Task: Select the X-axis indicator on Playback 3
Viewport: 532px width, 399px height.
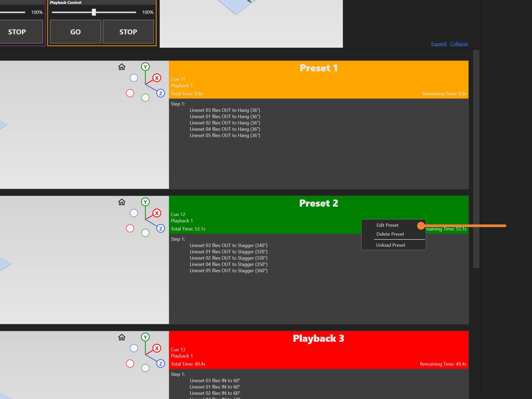Action: tap(157, 348)
